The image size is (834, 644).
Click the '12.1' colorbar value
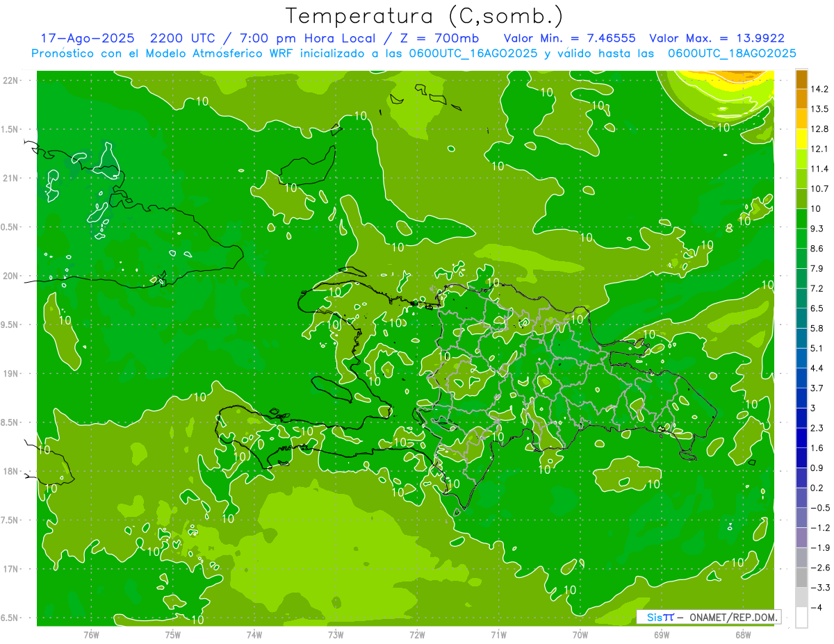820,149
